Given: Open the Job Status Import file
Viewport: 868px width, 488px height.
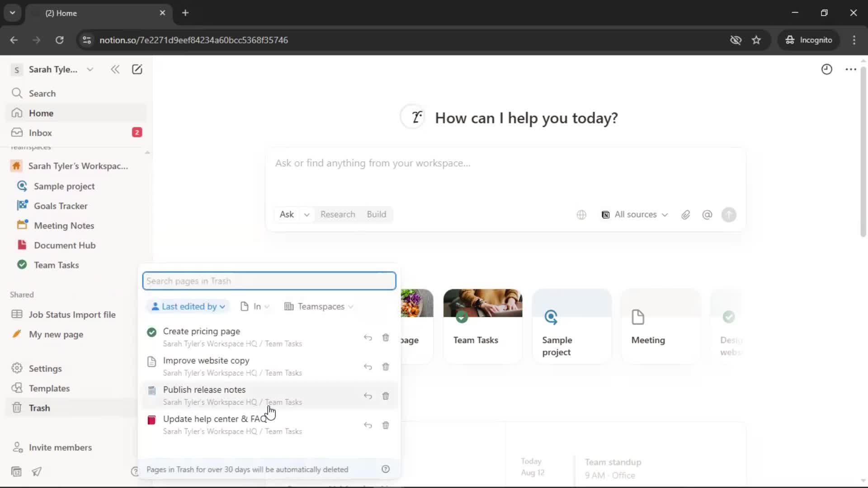Looking at the screenshot, I should tap(76, 314).
